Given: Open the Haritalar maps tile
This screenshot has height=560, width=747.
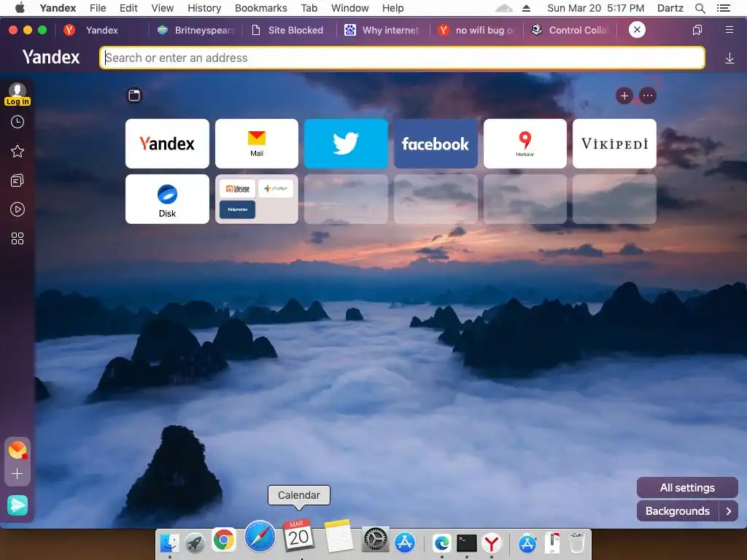Looking at the screenshot, I should (x=525, y=144).
